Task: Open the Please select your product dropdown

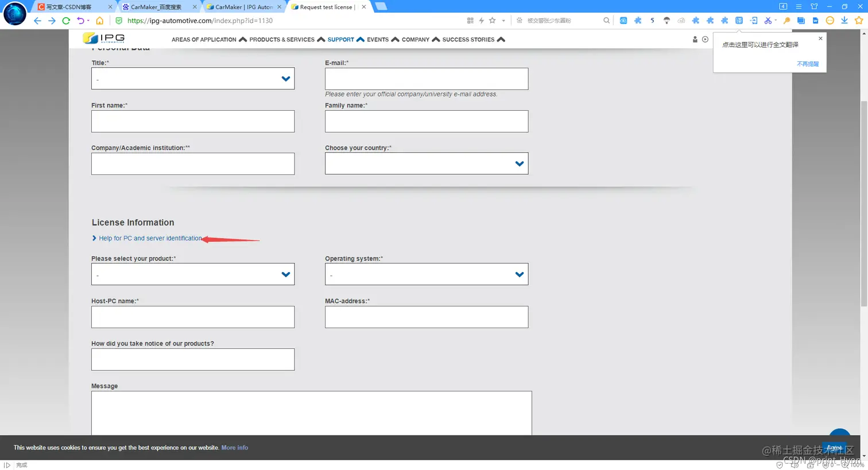Action: pyautogui.click(x=193, y=274)
